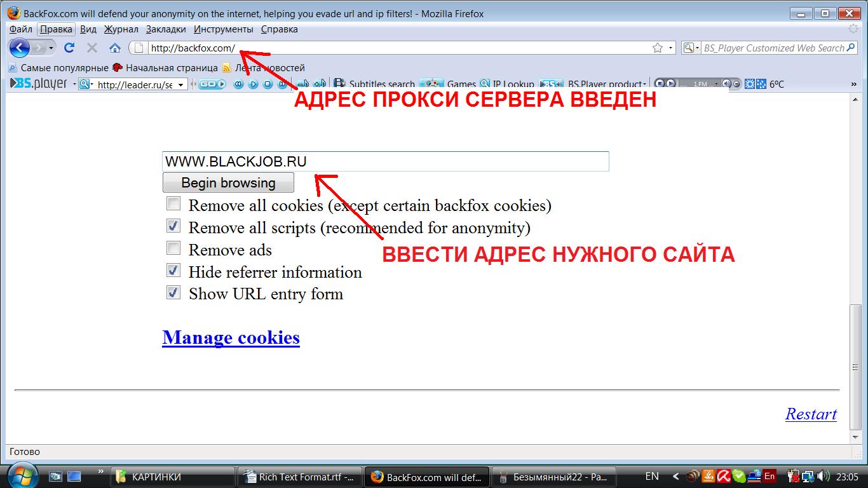The width and height of the screenshot is (868, 488).
Task: Enable Remove ads checkbox
Action: (x=173, y=248)
